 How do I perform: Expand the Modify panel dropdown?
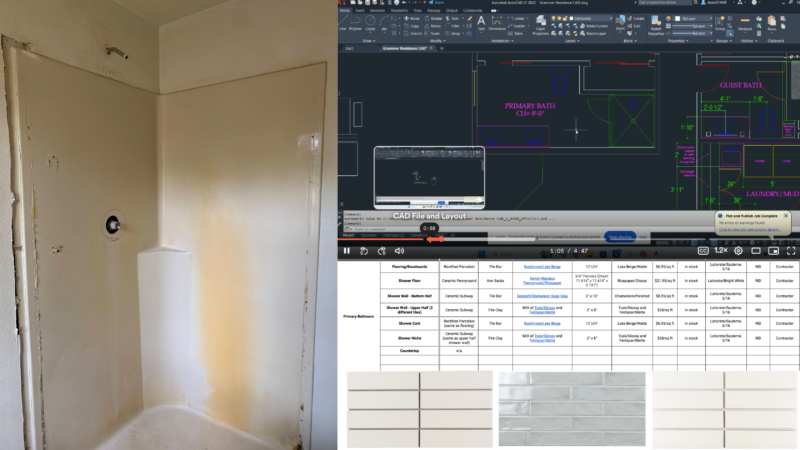(x=437, y=41)
